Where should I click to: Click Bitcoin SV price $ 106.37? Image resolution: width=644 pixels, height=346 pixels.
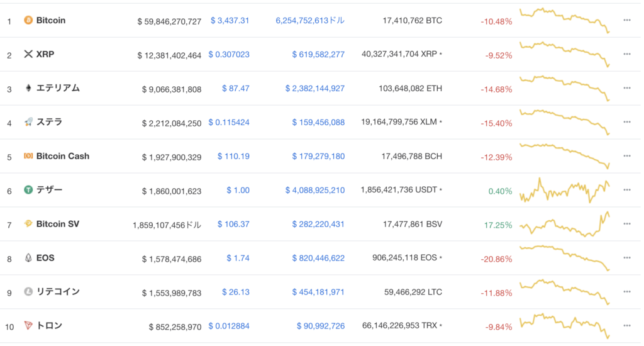click(x=233, y=224)
